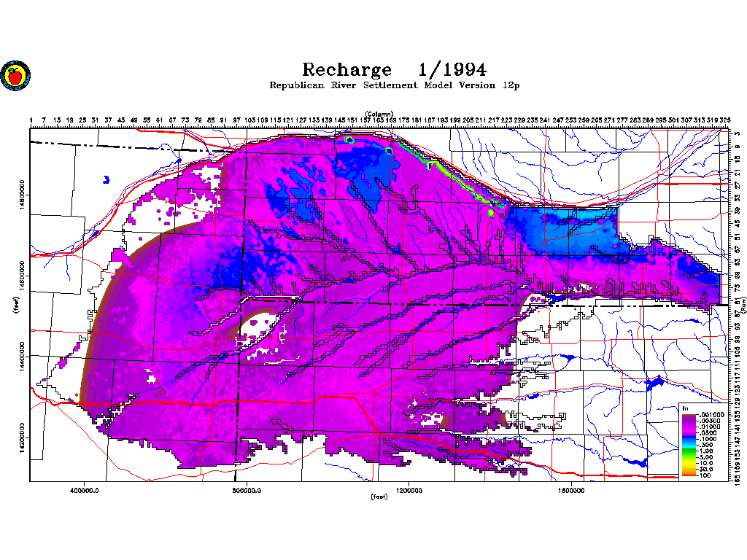Click the '30.0' legend value
This screenshot has height=560, width=747.
706,469
